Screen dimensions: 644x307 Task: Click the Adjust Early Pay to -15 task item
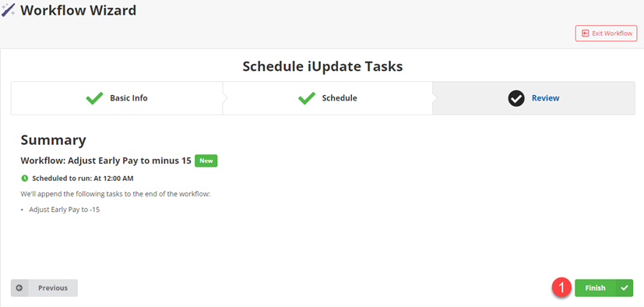tap(65, 210)
